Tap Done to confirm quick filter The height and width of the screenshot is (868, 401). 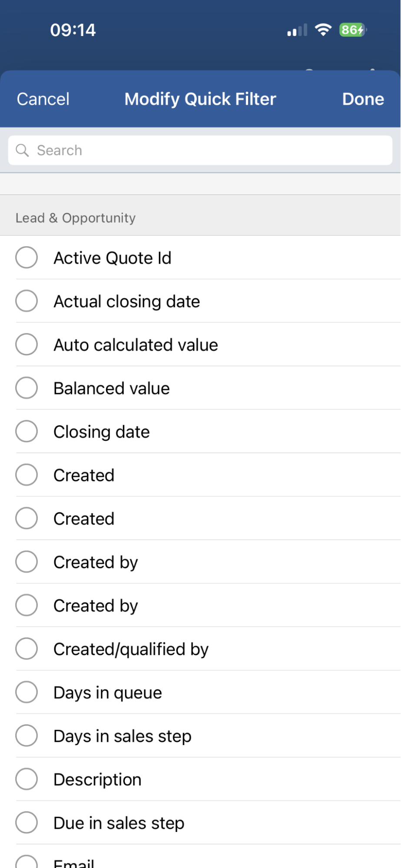(x=363, y=99)
